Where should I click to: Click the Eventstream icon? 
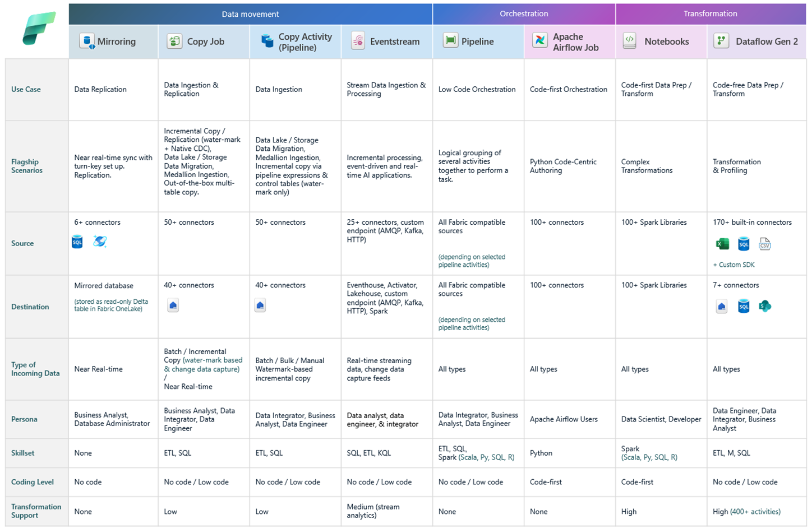point(358,41)
